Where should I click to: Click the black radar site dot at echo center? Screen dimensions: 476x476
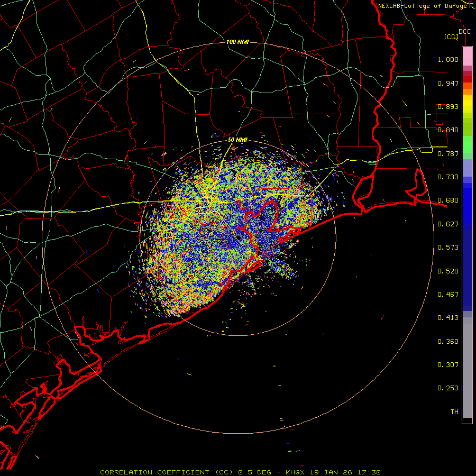(239, 237)
